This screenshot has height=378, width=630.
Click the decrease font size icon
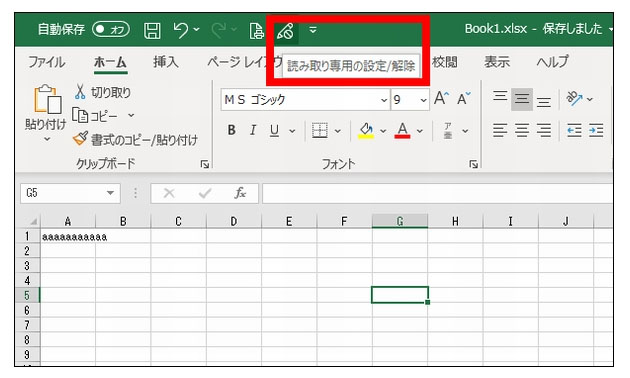[464, 98]
